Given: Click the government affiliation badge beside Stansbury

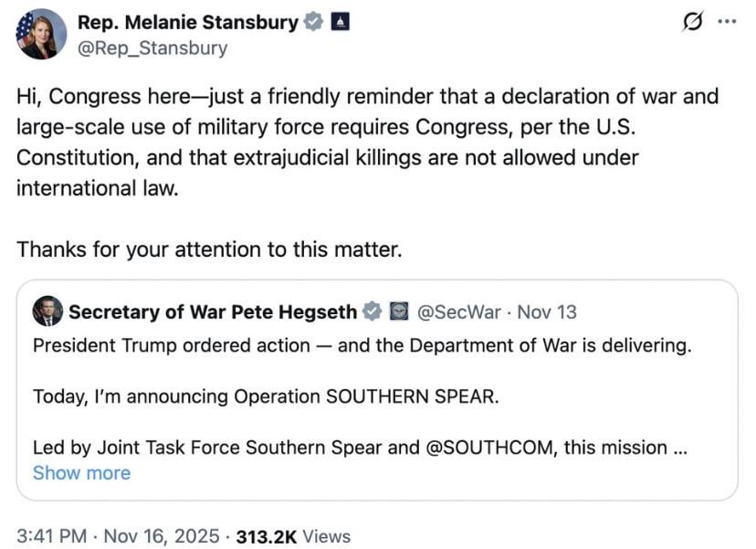Looking at the screenshot, I should point(340,22).
